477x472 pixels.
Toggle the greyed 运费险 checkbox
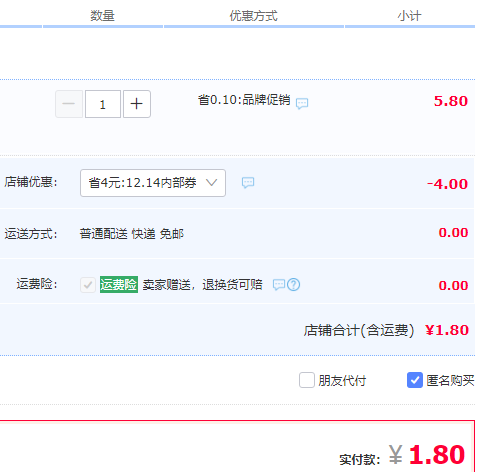click(88, 285)
